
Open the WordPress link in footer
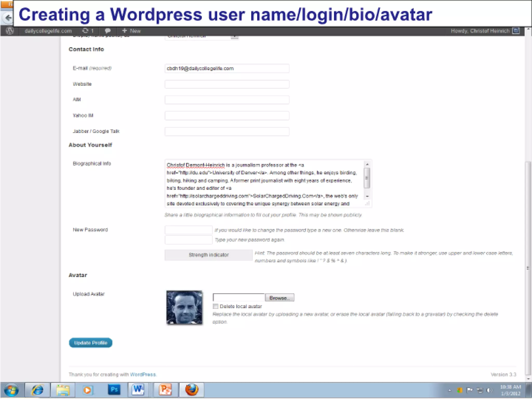coord(143,374)
